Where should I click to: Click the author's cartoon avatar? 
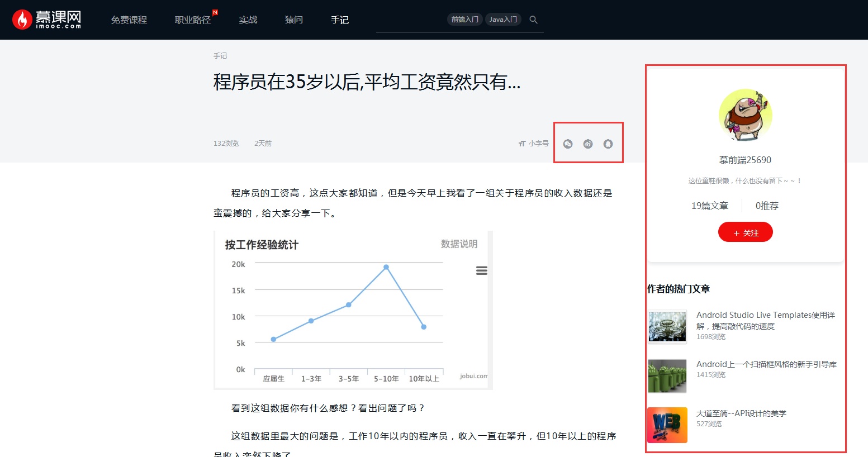click(745, 115)
